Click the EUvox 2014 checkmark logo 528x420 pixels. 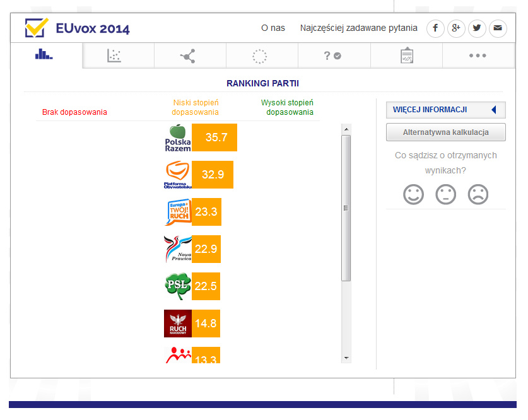tap(37, 28)
